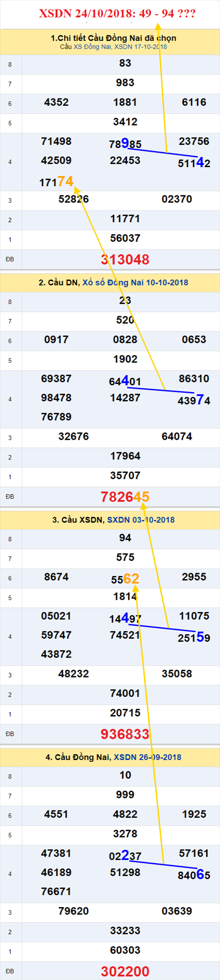Viewport: 220px width, 980px height.
Task: Open the 'Xổ số Đồng Nai 10-10-2018' link
Action: click(135, 283)
